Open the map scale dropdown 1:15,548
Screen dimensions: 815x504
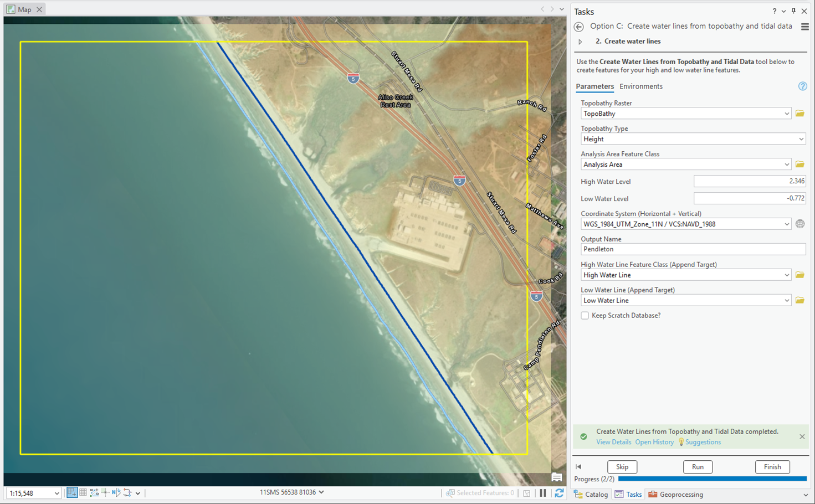(x=57, y=493)
